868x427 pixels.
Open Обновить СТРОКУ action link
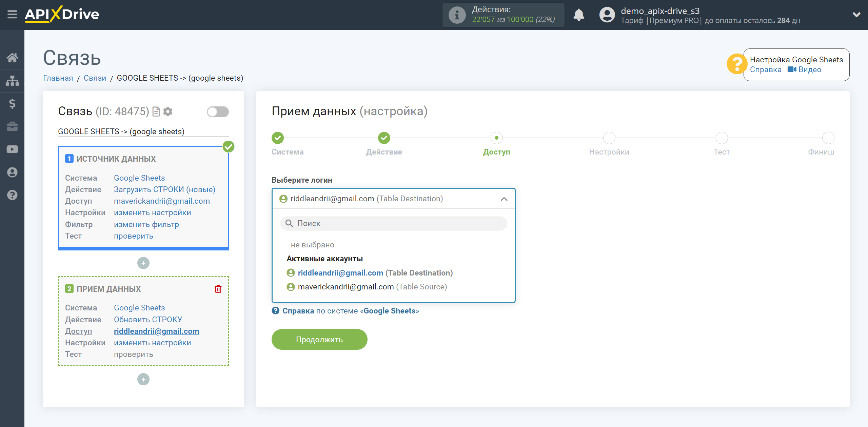point(148,320)
